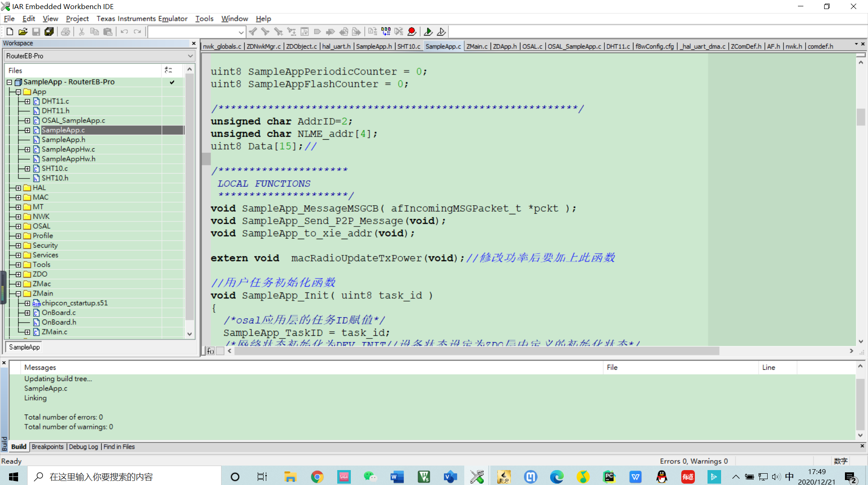Viewport: 868px width, 485px height.
Task: Open the Texas Instruments Emulator menu
Action: click(x=142, y=19)
